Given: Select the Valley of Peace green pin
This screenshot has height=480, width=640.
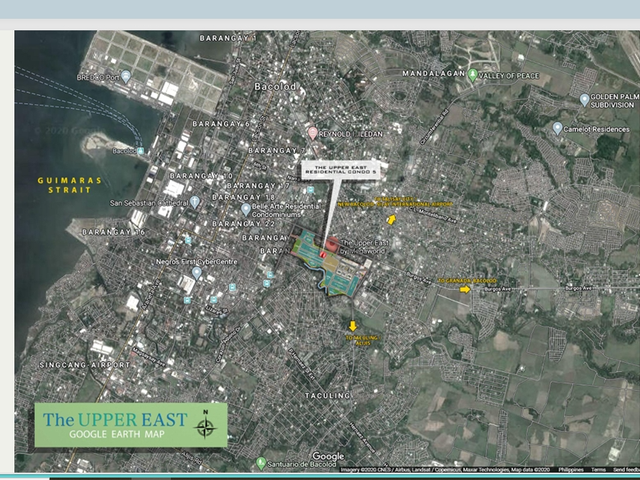Looking at the screenshot, I should [473, 75].
